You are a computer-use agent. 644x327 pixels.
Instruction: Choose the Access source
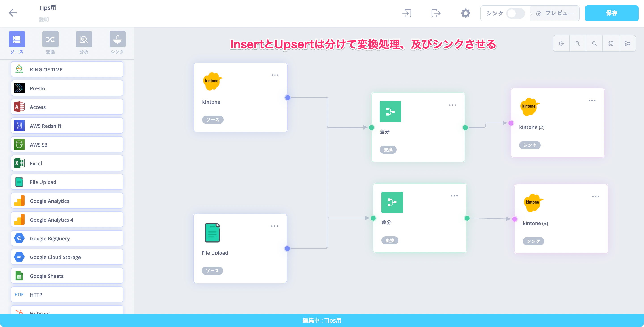pos(67,107)
